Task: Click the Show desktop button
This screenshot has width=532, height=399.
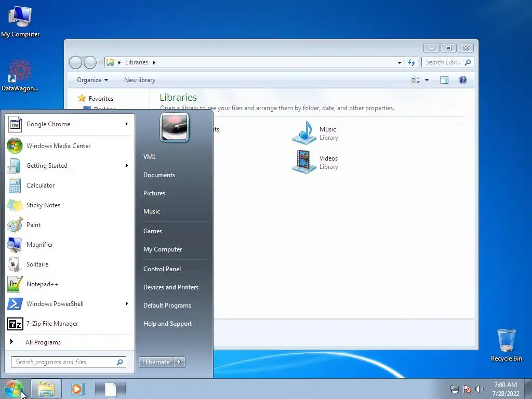Action: [x=528, y=389]
